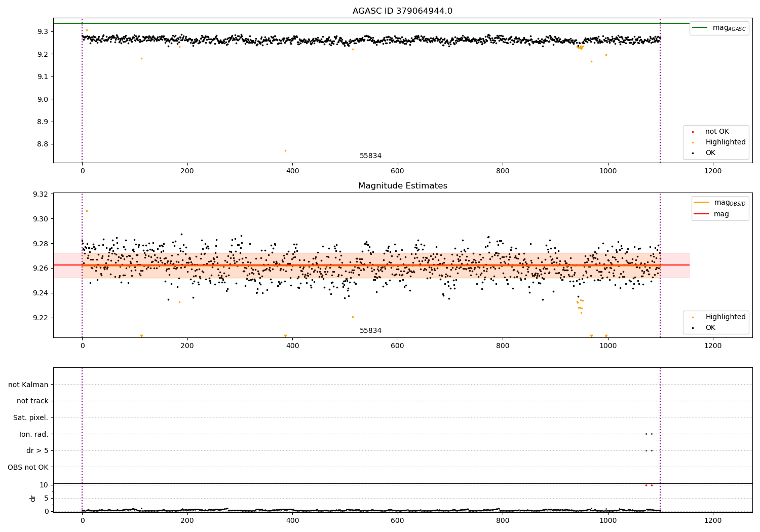760x532 pixels.
Task: Click the 'Magnitude Estimates' title
Action: (x=402, y=186)
